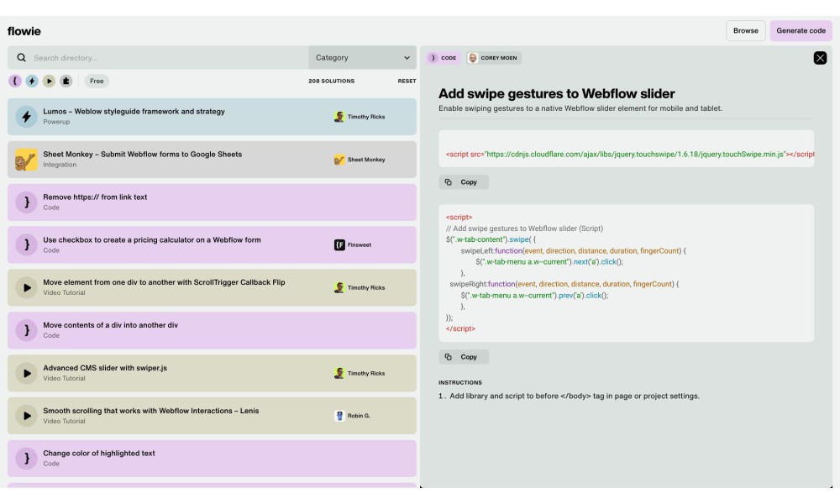The width and height of the screenshot is (840, 504).
Task: Open the Category dropdown
Action: pyautogui.click(x=362, y=57)
